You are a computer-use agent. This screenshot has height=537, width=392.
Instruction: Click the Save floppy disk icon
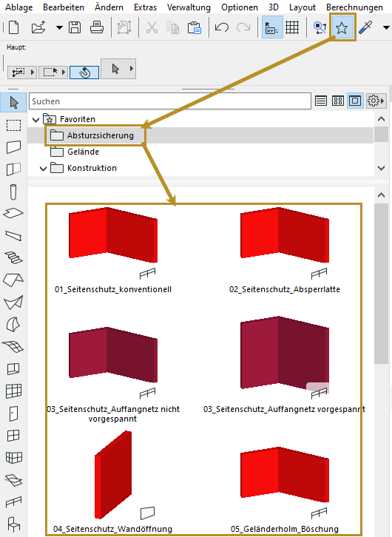(75, 27)
